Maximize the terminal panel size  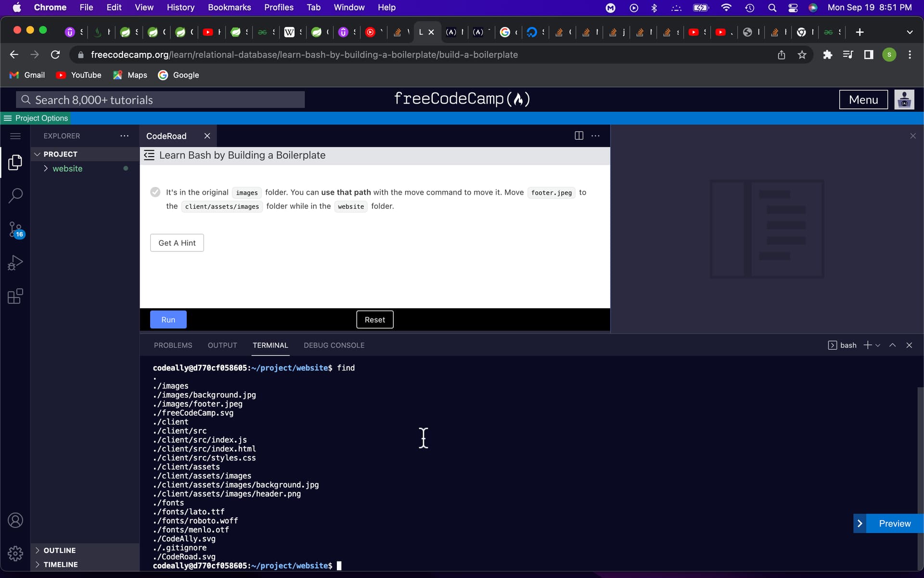(x=892, y=345)
